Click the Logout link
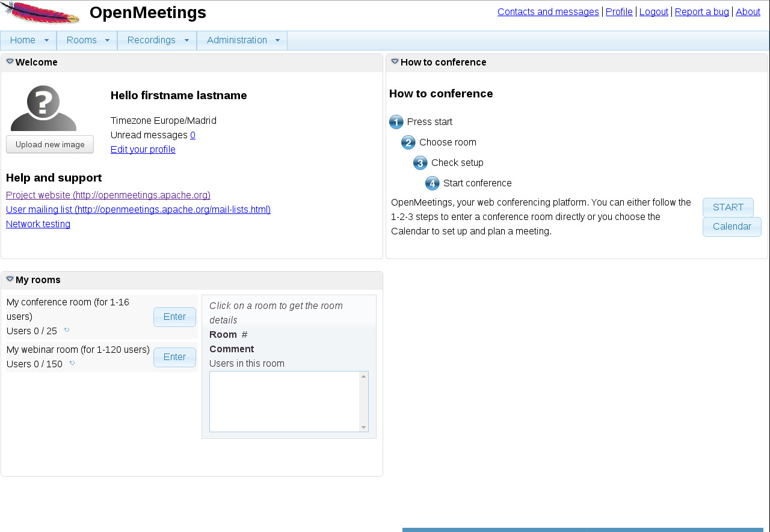Screen dimensions: 770x532 [654, 11]
